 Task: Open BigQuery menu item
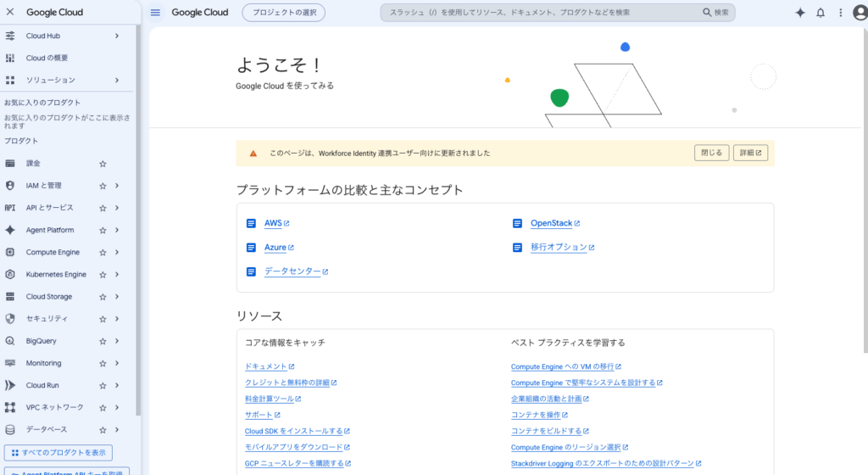[x=41, y=341]
